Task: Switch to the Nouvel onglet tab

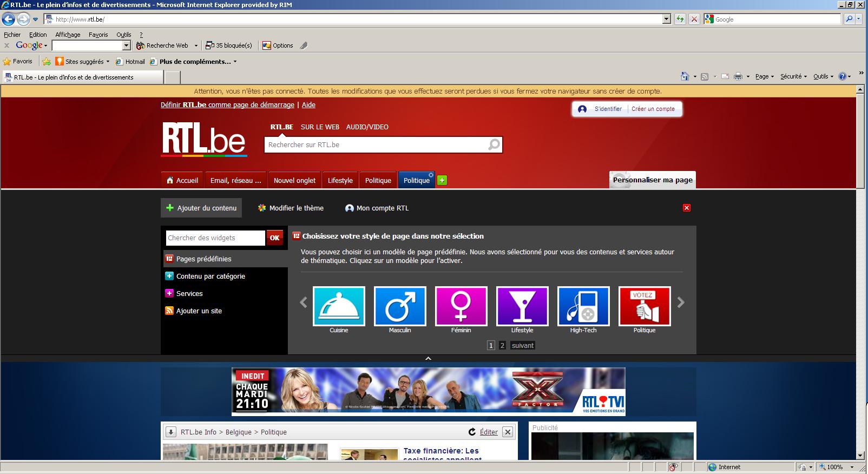Action: pyautogui.click(x=294, y=180)
